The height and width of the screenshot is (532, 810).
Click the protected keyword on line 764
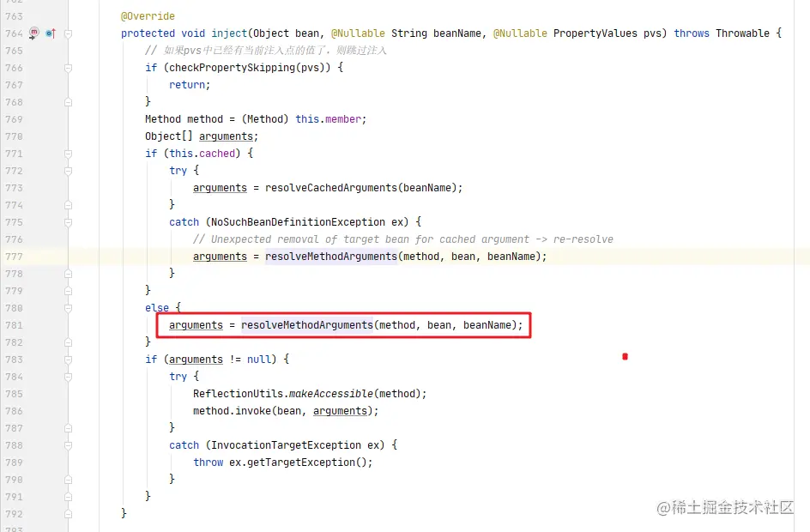point(148,33)
